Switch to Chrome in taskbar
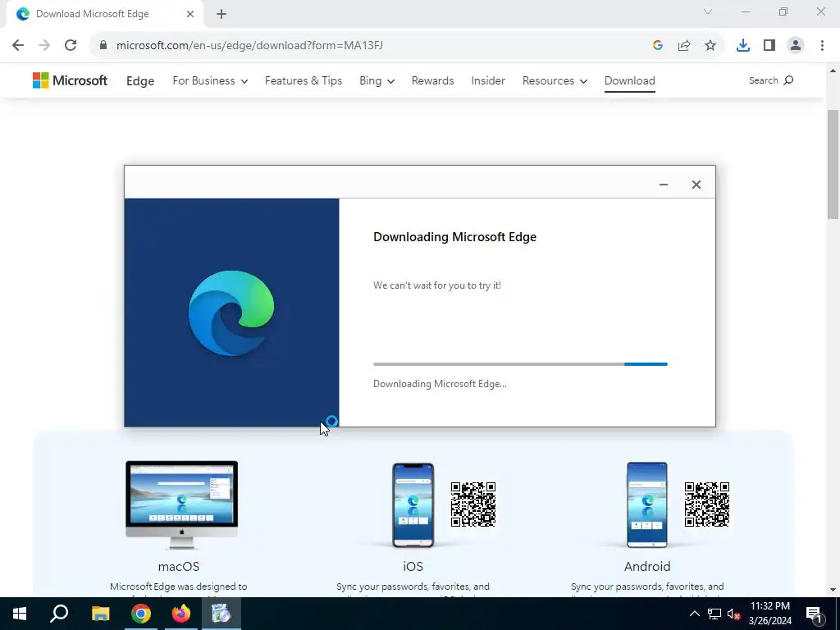The height and width of the screenshot is (630, 840). pos(141,614)
